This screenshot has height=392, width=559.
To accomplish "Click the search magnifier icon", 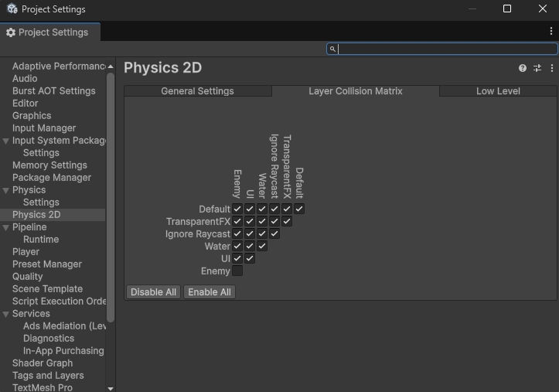I will pyautogui.click(x=332, y=49).
